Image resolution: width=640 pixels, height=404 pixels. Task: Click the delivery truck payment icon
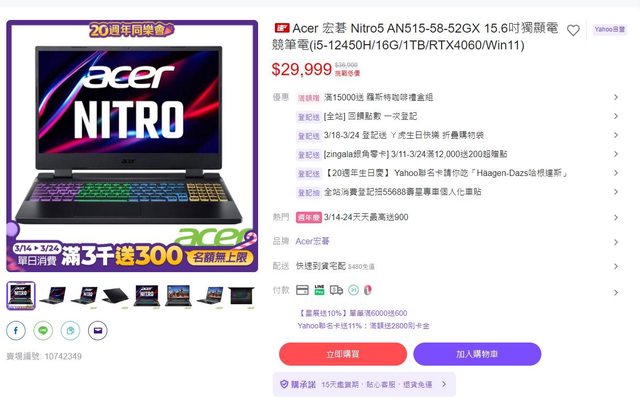pos(336,290)
